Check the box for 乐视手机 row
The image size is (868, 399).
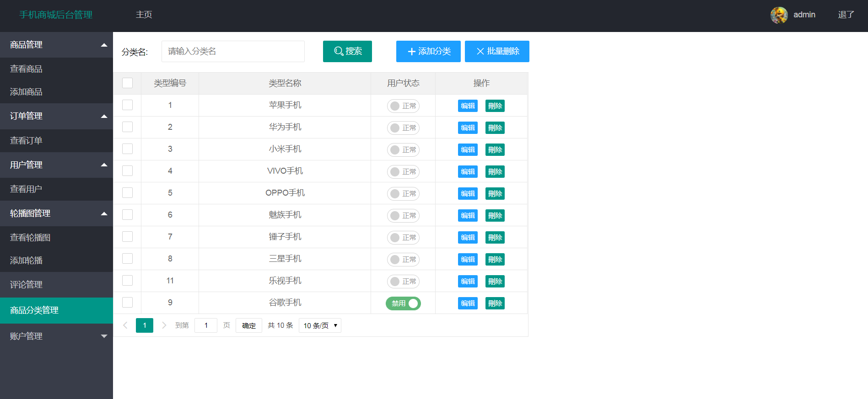tap(128, 281)
